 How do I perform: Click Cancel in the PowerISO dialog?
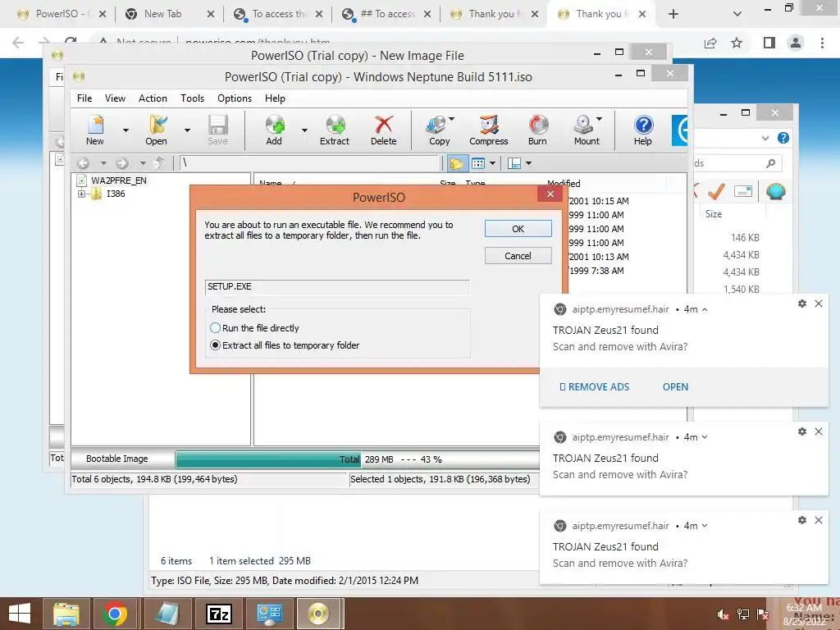click(518, 256)
